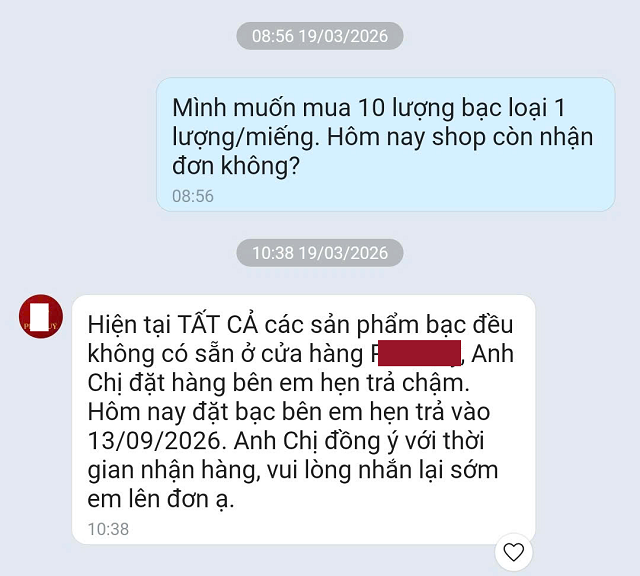The width and height of the screenshot is (640, 576).
Task: Click the 08:56 19/03/2026 date separator
Action: tap(320, 36)
